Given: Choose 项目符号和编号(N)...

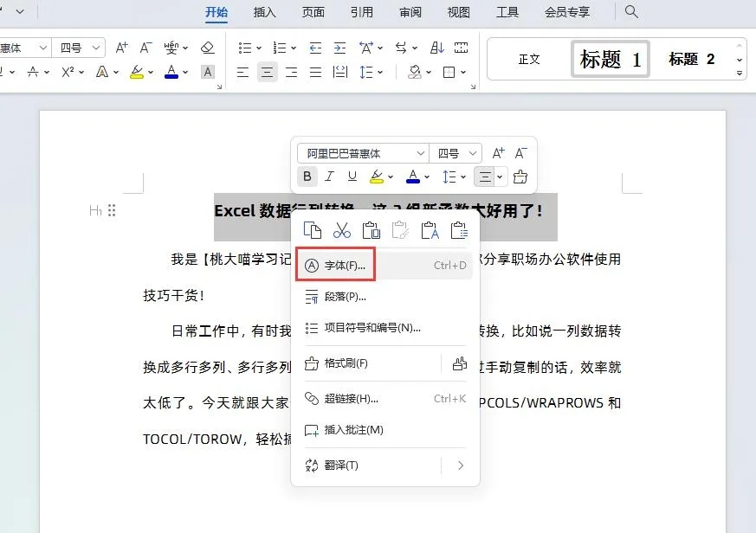Looking at the screenshot, I should pyautogui.click(x=384, y=328).
